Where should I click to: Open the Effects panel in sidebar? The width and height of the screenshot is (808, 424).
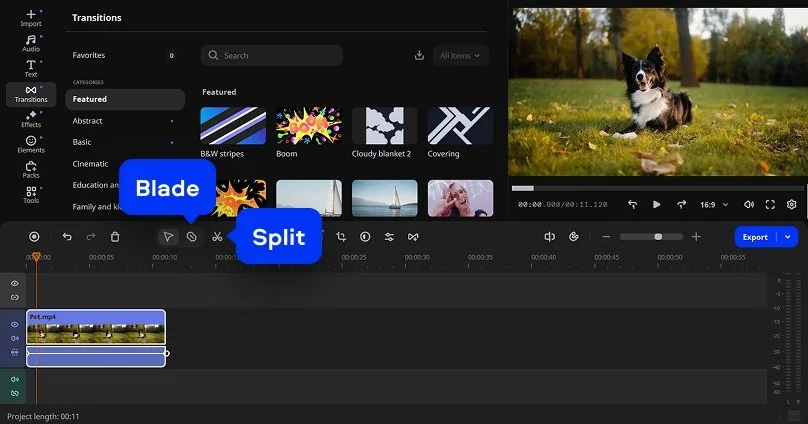point(31,119)
